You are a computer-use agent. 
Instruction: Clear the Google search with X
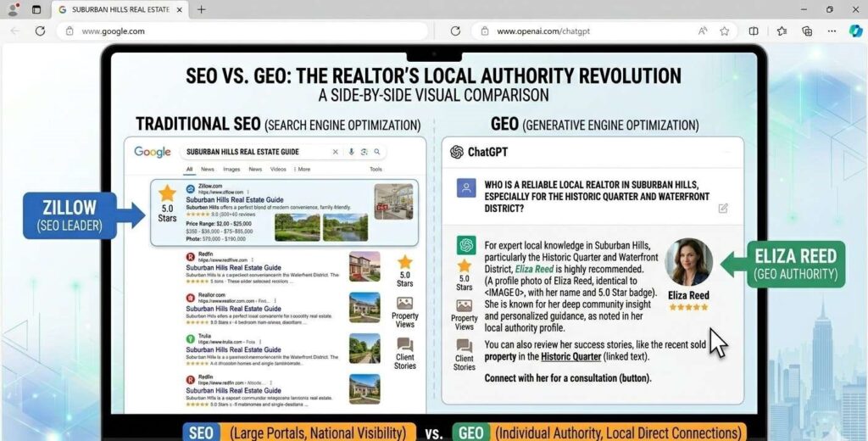click(x=335, y=152)
